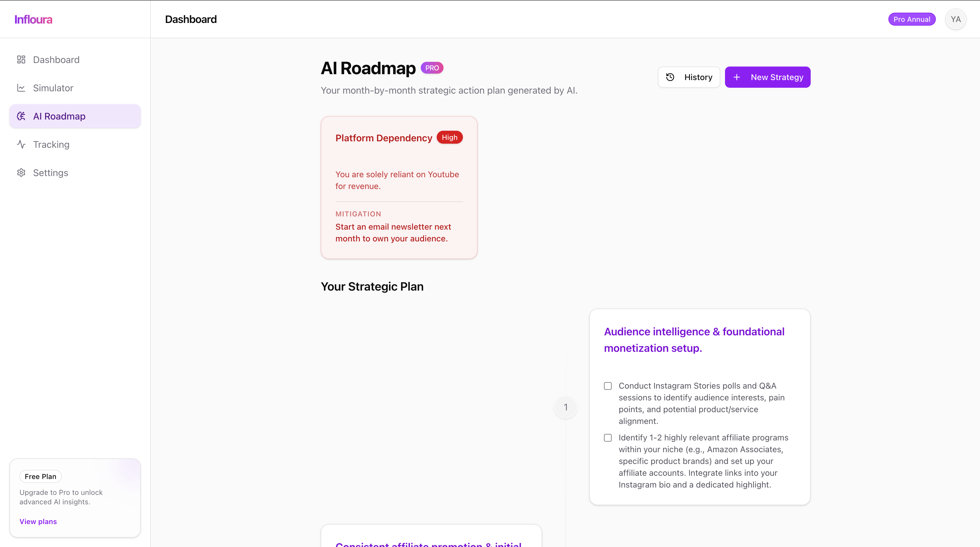Click the step 1 timeline marker

point(566,407)
